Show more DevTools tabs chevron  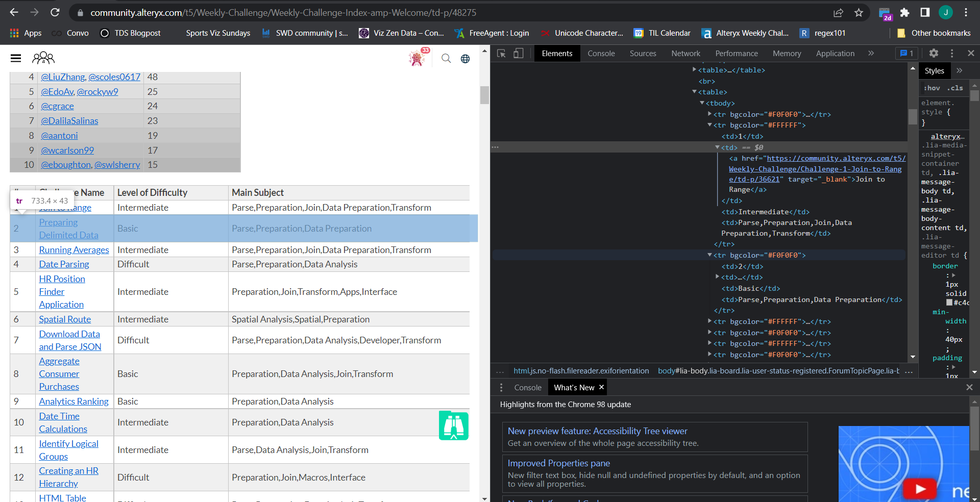[871, 53]
